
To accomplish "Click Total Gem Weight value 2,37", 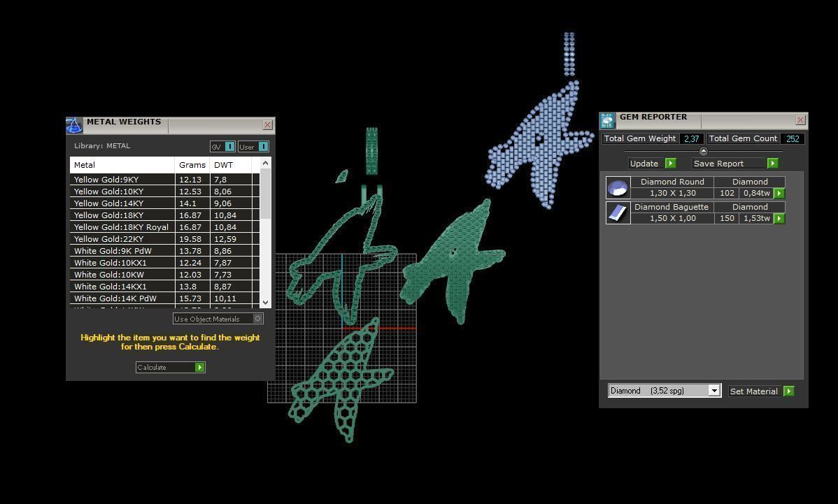I will tap(692, 139).
